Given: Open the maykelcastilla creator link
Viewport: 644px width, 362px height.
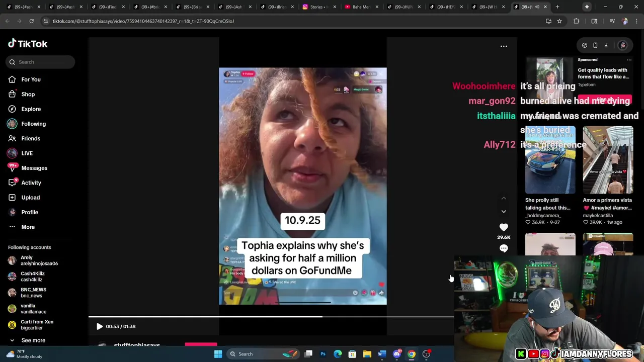Looking at the screenshot, I should pyautogui.click(x=598, y=215).
